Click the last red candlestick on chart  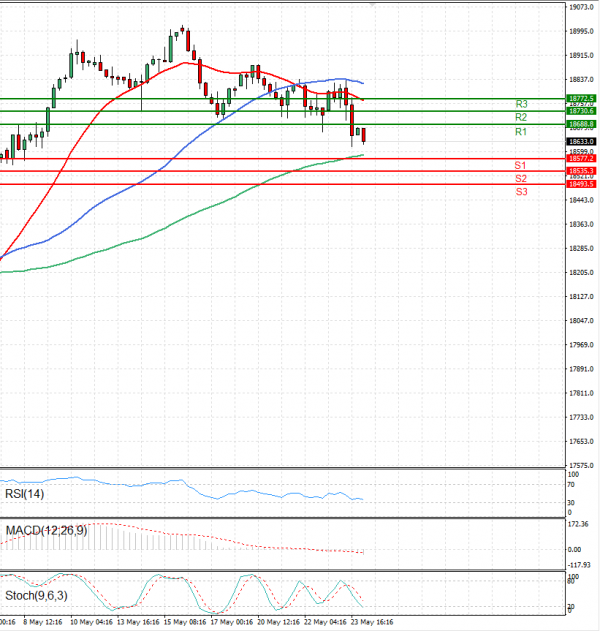(x=363, y=136)
